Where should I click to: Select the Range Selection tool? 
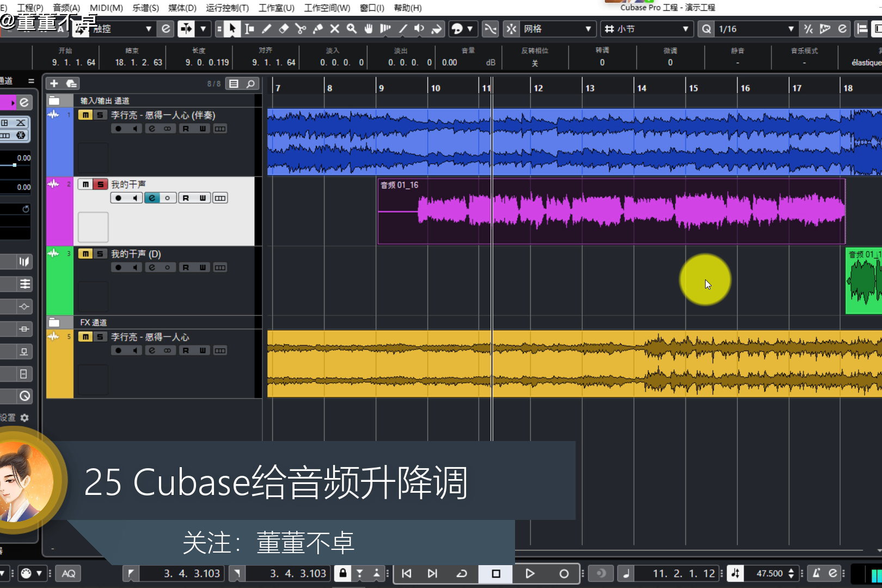[249, 29]
